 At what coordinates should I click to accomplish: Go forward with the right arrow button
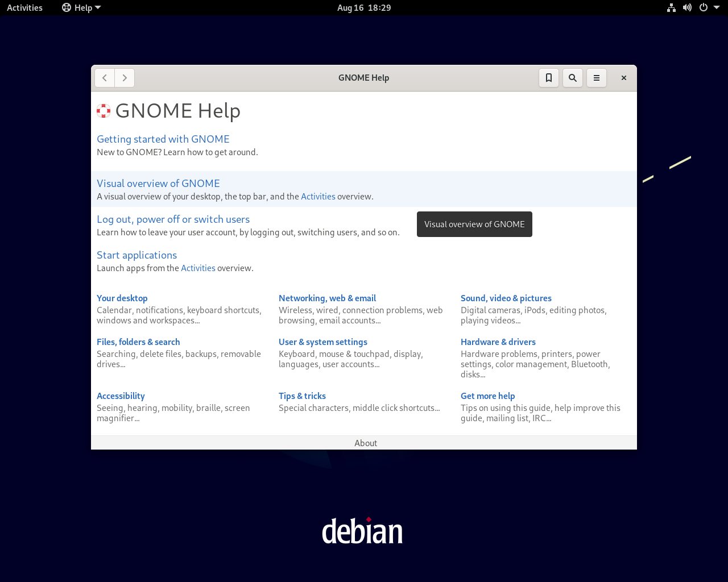pos(125,78)
